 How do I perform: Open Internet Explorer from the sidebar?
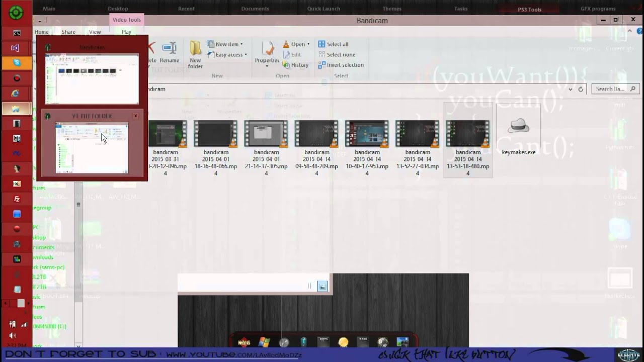(16, 94)
